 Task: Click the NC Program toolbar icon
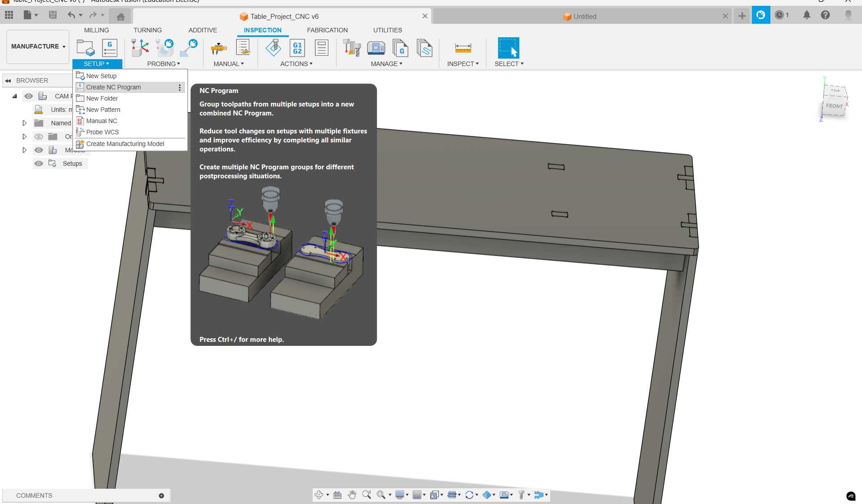(110, 48)
